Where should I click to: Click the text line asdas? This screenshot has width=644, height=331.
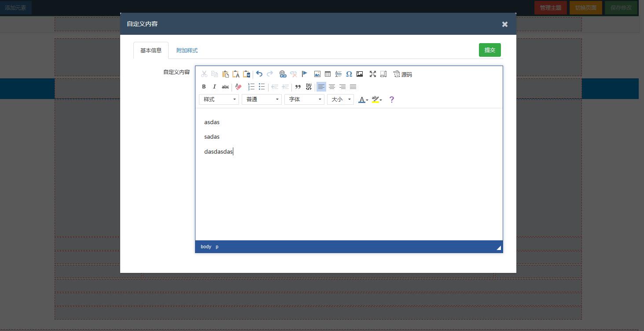click(212, 122)
